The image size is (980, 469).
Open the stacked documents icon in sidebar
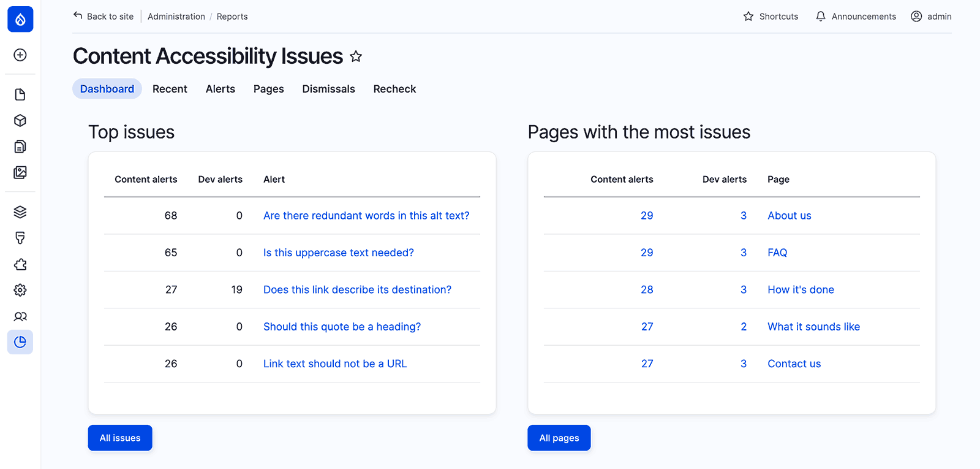20,147
